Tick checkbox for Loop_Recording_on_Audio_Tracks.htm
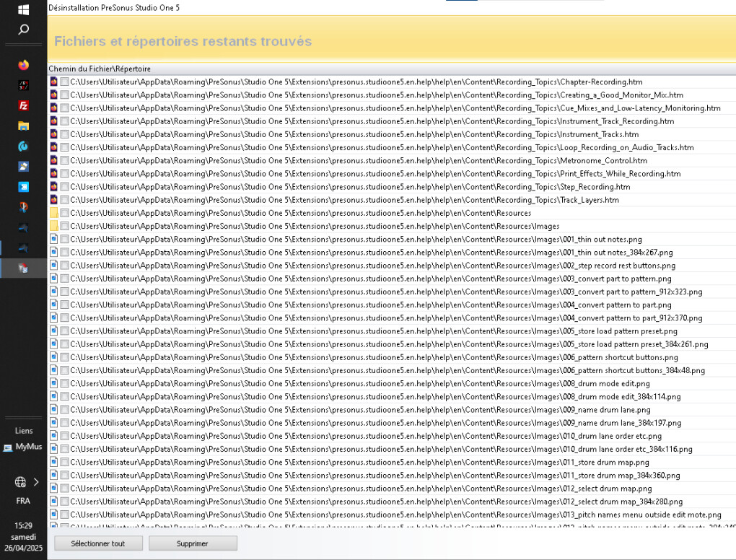The height and width of the screenshot is (560, 736). [x=65, y=147]
